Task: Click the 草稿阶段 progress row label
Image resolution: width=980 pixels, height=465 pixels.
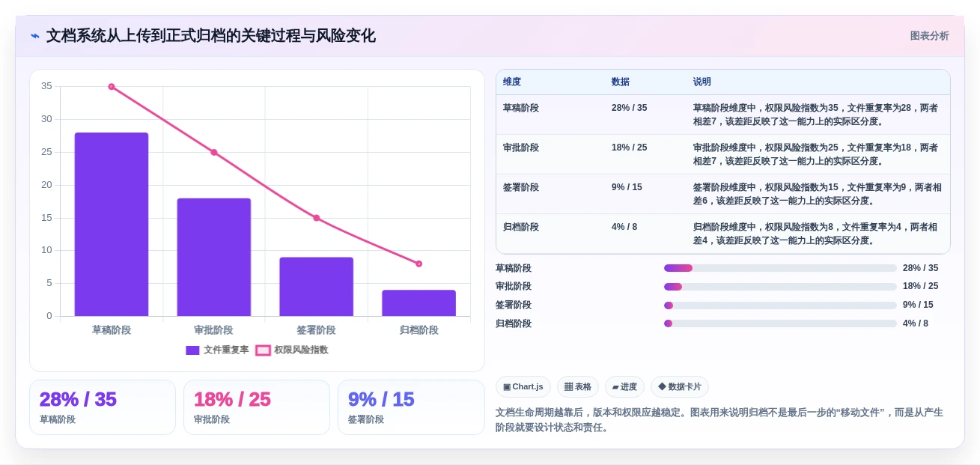Action: tap(514, 268)
